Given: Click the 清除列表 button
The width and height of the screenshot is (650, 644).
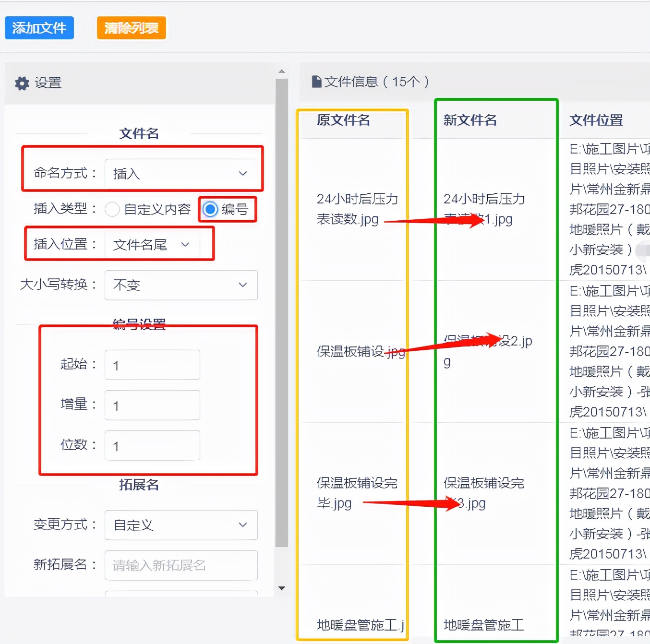Looking at the screenshot, I should (x=131, y=28).
